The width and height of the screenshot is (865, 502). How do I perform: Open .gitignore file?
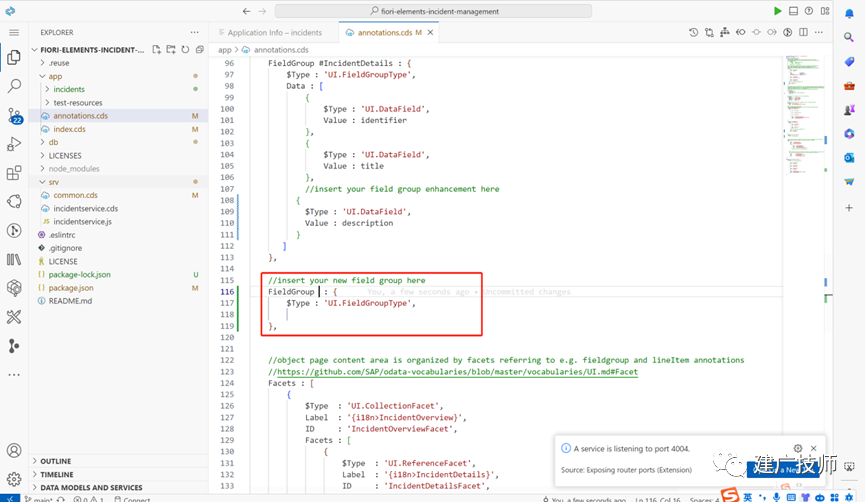pyautogui.click(x=65, y=248)
